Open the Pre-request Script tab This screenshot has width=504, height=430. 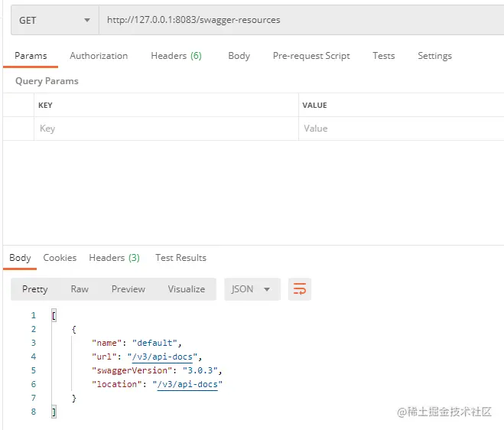(x=311, y=56)
